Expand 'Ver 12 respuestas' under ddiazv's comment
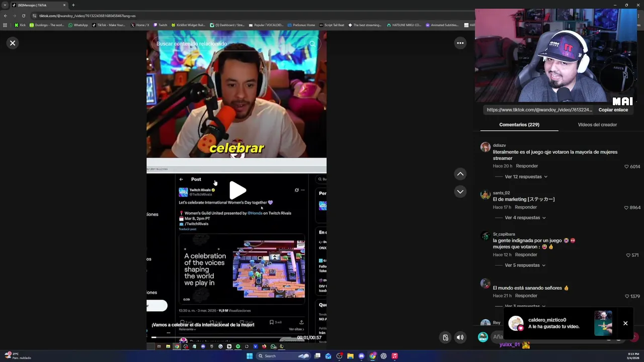 tap(526, 177)
